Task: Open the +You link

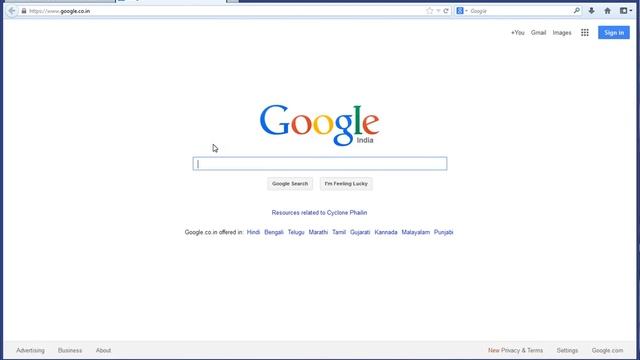Action: [518, 33]
